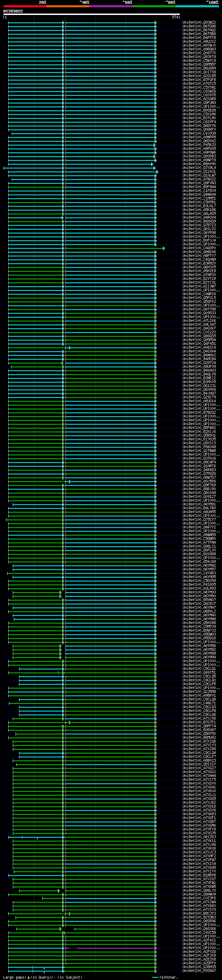Select the UniRef100_A7LCK6 label
Screen dimensions: 222x980
click(199, 321)
